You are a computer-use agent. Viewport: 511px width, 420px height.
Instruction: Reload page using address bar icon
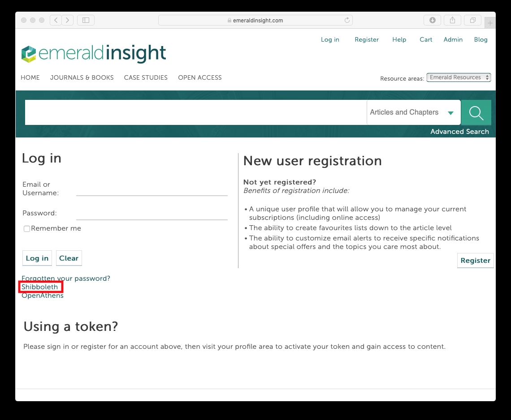346,20
